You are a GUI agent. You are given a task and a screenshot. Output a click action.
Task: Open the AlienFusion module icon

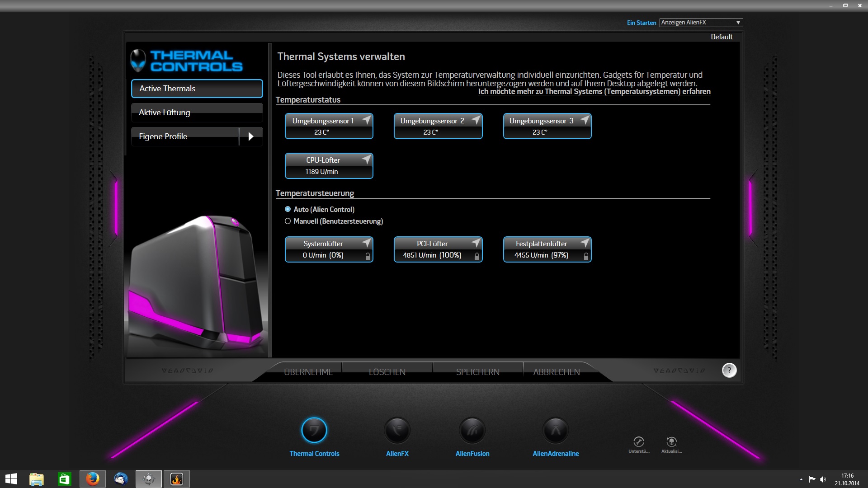pos(472,430)
